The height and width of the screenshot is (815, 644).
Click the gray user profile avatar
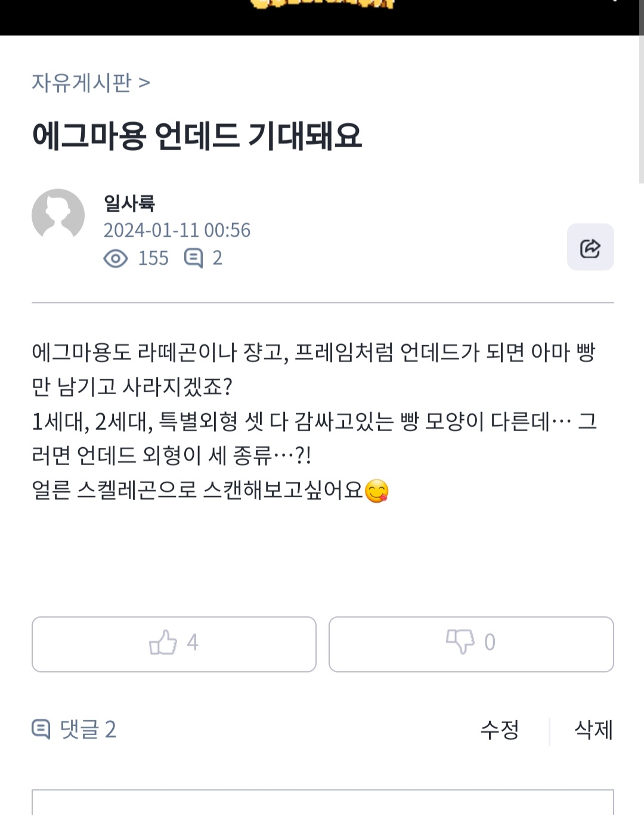pyautogui.click(x=58, y=215)
